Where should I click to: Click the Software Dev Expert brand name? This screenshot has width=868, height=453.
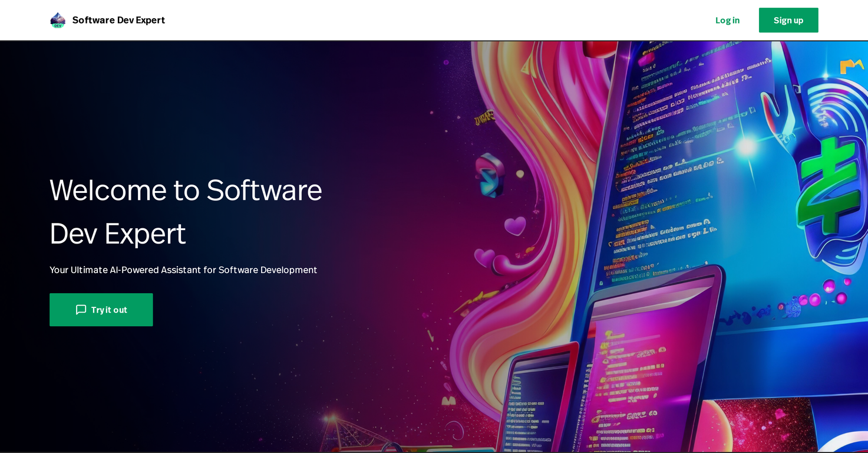coord(118,20)
